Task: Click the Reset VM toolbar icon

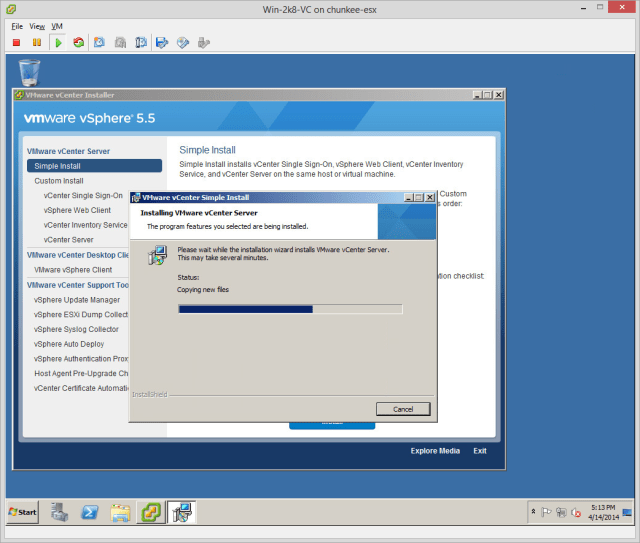Action: pyautogui.click(x=78, y=42)
